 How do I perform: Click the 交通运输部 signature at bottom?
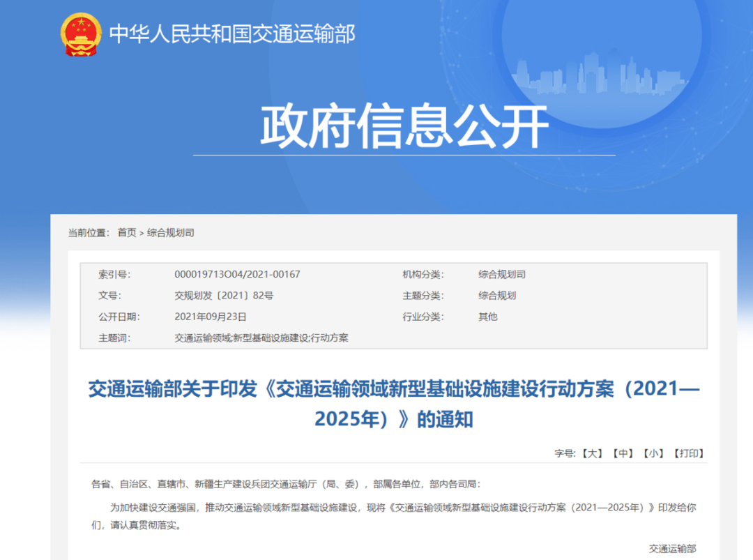(673, 548)
